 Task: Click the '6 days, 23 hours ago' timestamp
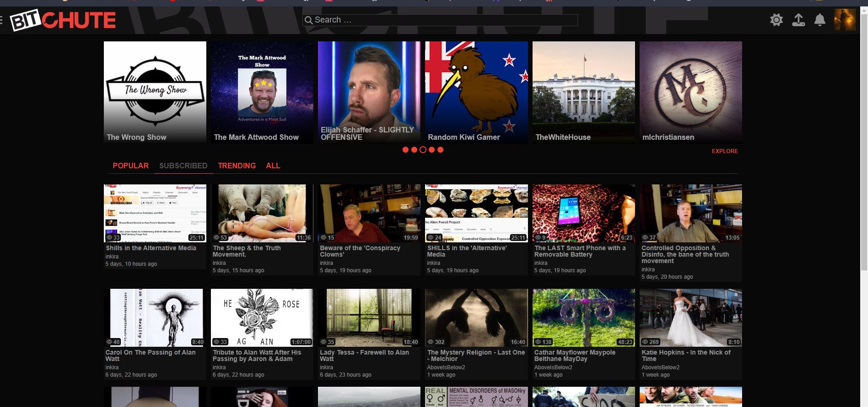point(346,375)
